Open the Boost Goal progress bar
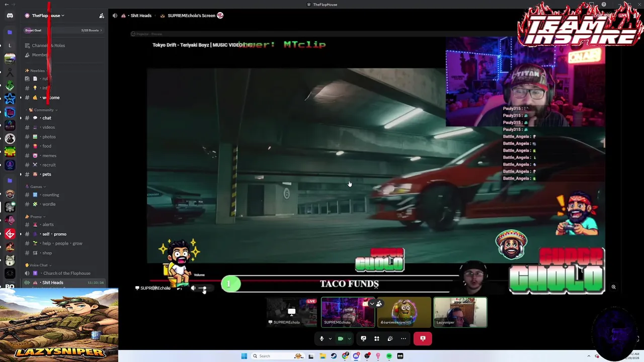The height and width of the screenshot is (362, 644). tap(64, 30)
